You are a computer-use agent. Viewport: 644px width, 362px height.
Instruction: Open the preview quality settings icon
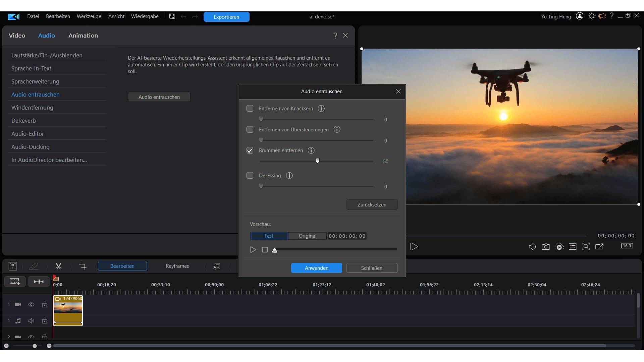pos(559,247)
